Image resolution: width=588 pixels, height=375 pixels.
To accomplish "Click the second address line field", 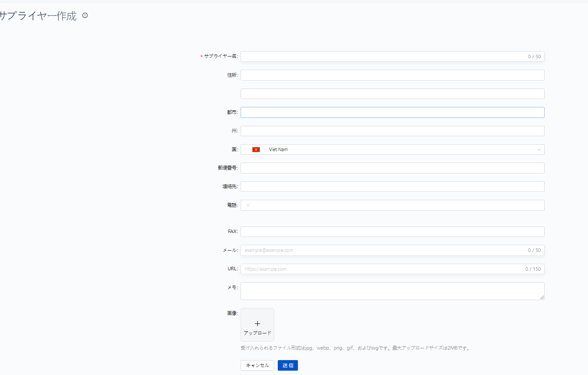I will (x=392, y=94).
